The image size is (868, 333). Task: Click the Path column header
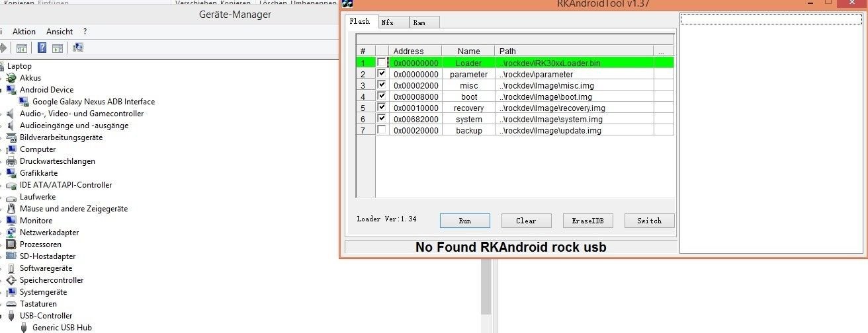coord(574,51)
